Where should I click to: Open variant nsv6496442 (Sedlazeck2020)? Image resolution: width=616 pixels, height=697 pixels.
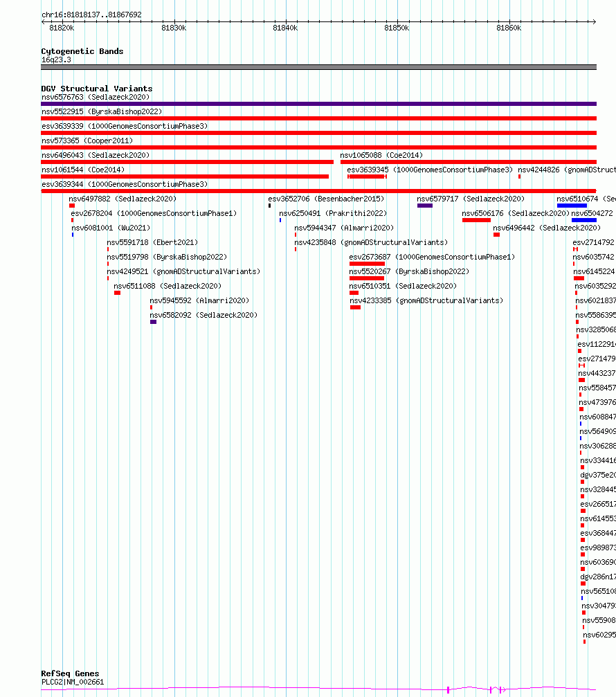[x=547, y=228]
